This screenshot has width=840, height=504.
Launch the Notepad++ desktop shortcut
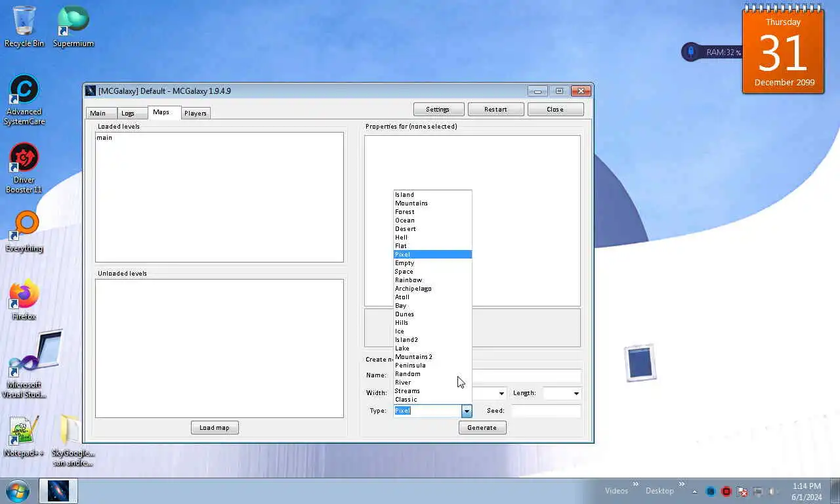coord(24,436)
